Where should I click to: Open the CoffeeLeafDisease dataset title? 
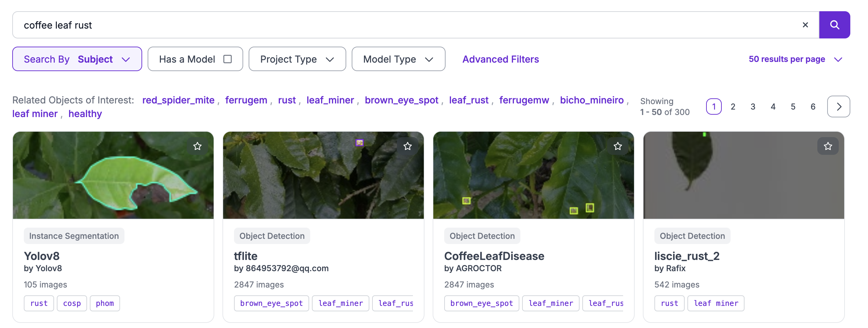494,256
